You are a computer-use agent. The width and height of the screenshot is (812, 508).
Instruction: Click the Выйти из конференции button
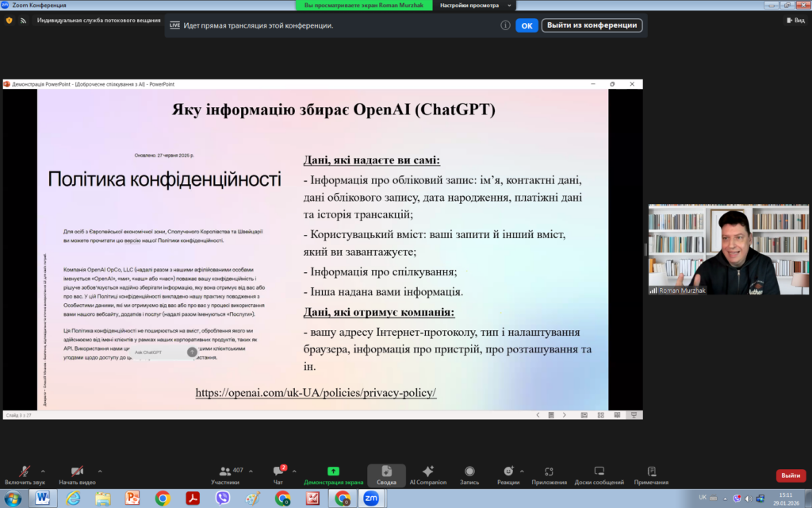592,25
